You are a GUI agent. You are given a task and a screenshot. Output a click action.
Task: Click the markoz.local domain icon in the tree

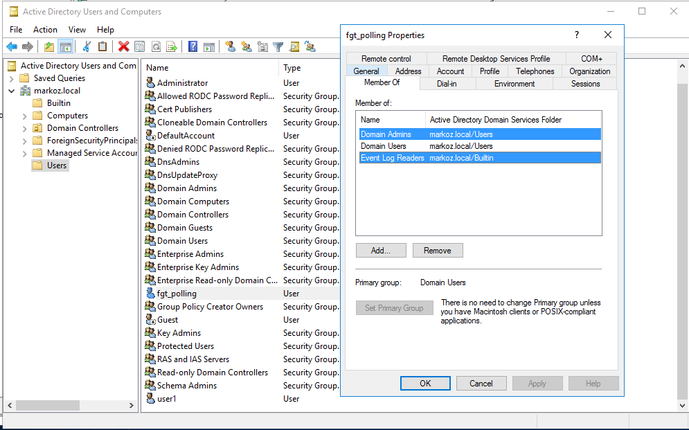point(26,90)
